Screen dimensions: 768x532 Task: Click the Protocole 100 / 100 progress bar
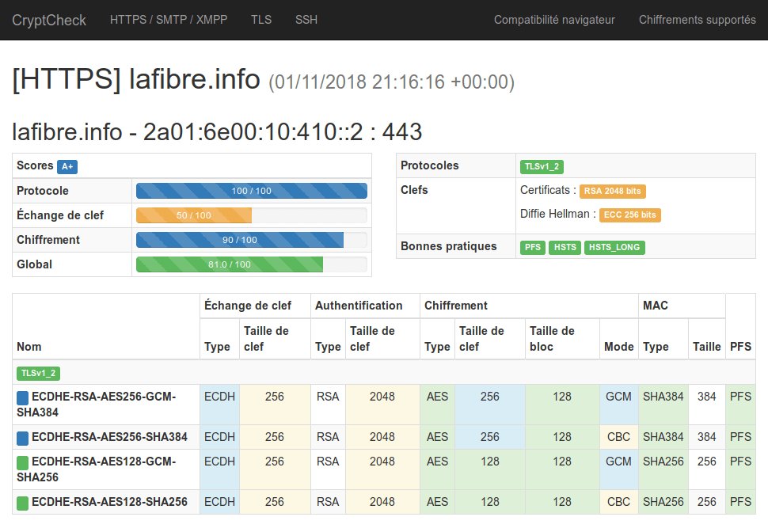click(x=251, y=191)
